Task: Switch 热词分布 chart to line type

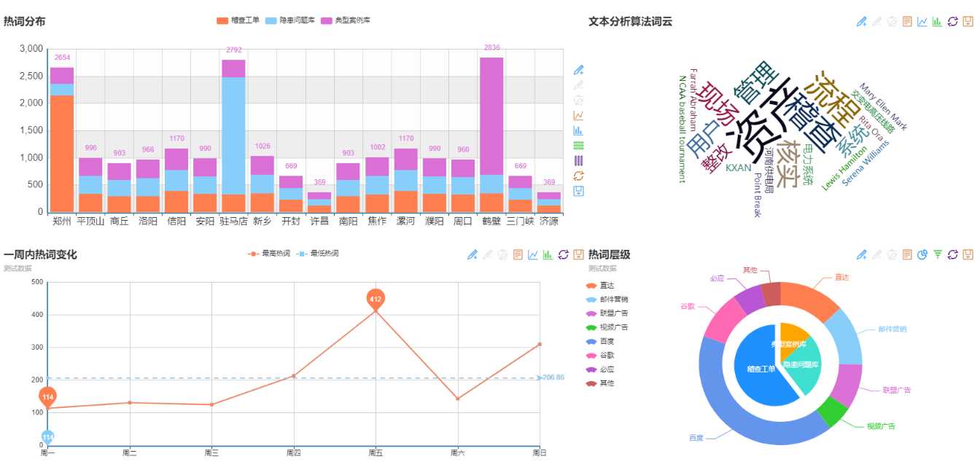Action: [578, 115]
